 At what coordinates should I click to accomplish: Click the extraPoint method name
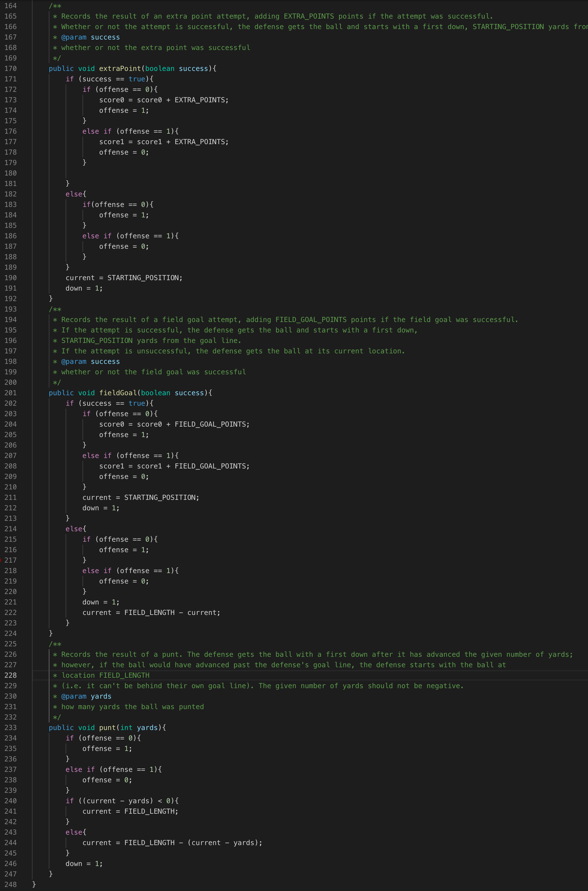pos(120,69)
